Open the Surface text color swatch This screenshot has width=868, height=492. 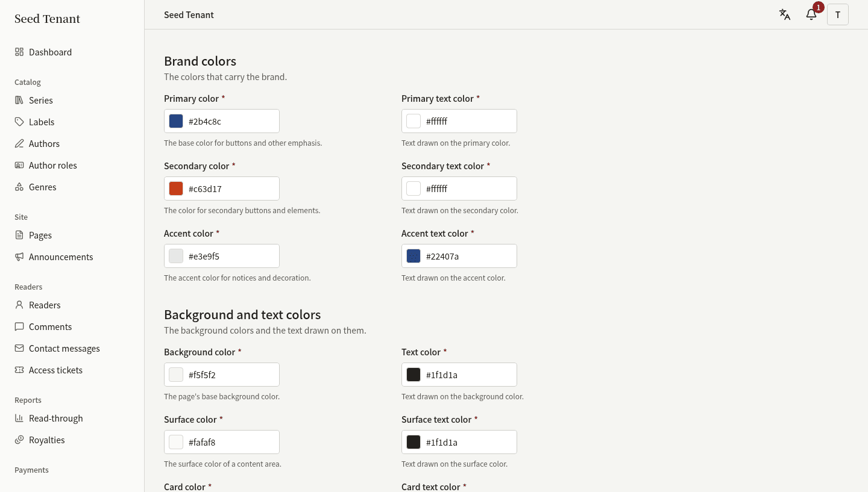click(414, 442)
